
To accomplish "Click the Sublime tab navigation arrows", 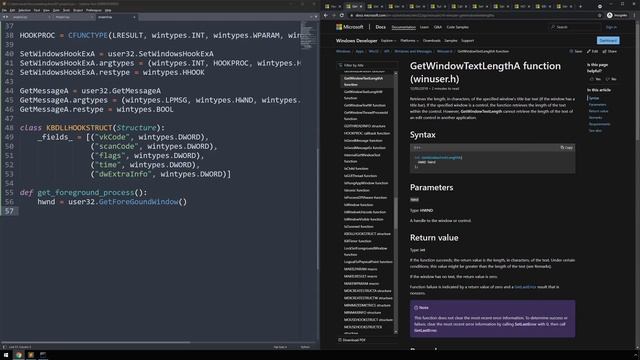I will (x=5, y=17).
